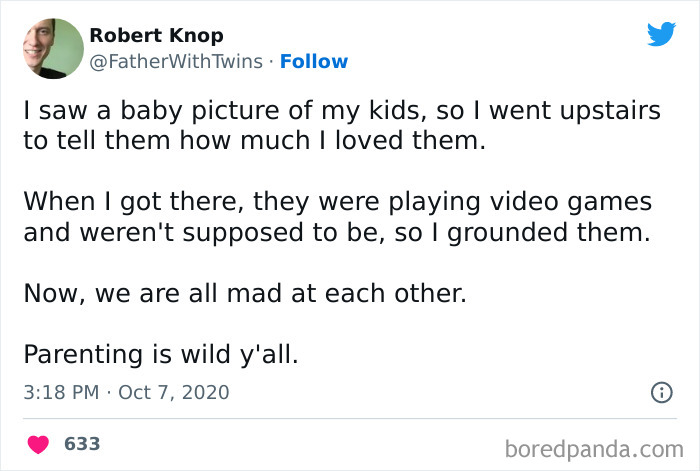Click the line "to tell them how much"
Image resolution: width=700 pixels, height=471 pixels.
pyautogui.click(x=254, y=142)
